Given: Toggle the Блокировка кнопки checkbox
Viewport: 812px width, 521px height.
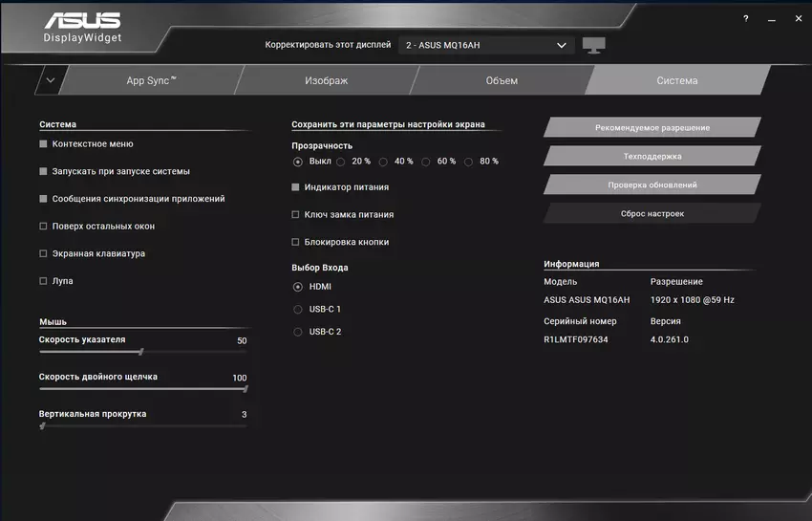Looking at the screenshot, I should [x=295, y=242].
